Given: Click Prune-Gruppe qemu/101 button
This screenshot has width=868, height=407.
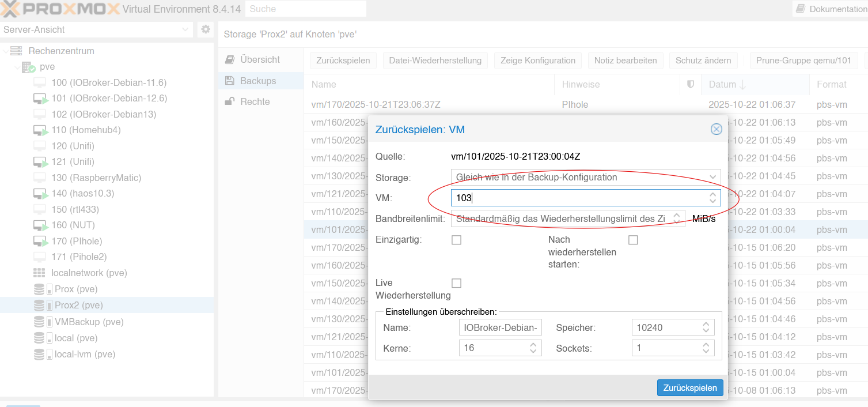Looking at the screenshot, I should (x=803, y=60).
